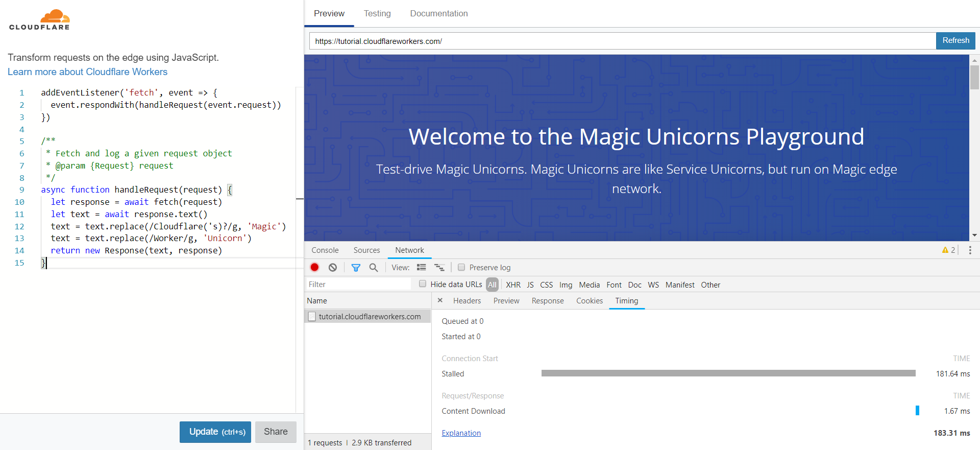
Task: Click the Stalled timing bar
Action: 728,373
